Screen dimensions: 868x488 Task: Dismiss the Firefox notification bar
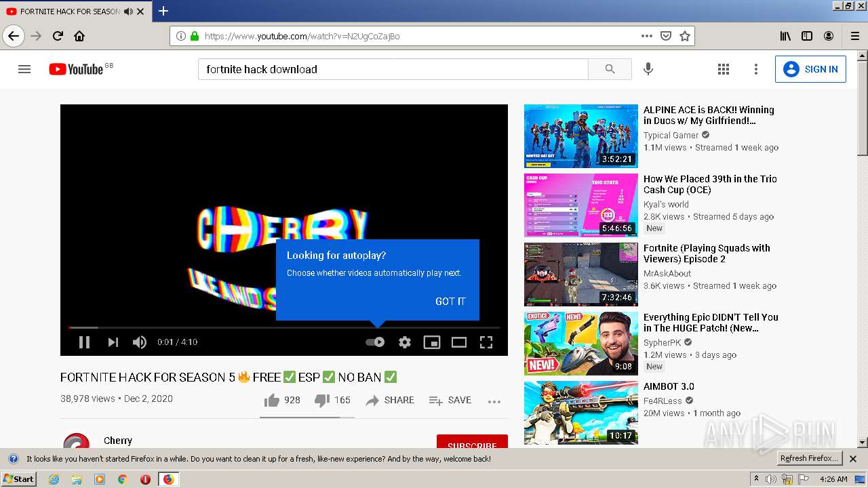click(x=853, y=459)
